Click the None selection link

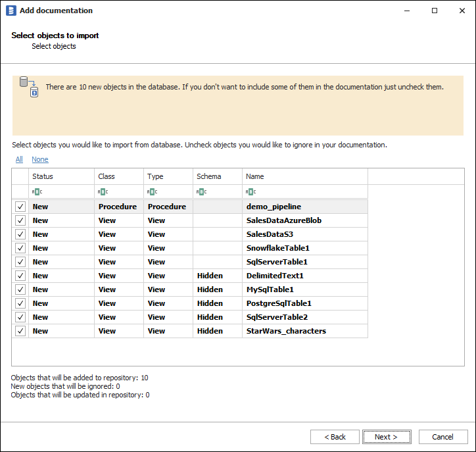pyautogui.click(x=40, y=159)
